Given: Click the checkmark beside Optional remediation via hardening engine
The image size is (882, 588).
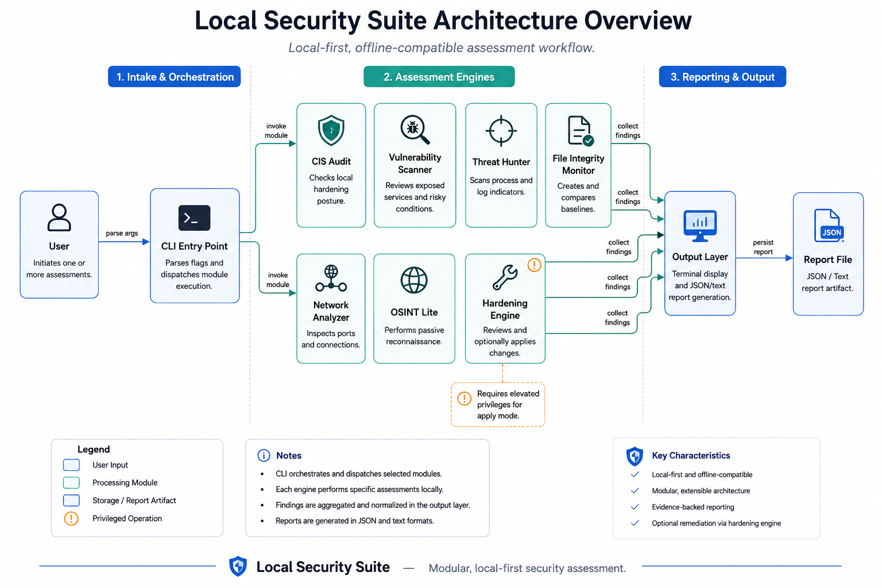Looking at the screenshot, I should (635, 523).
